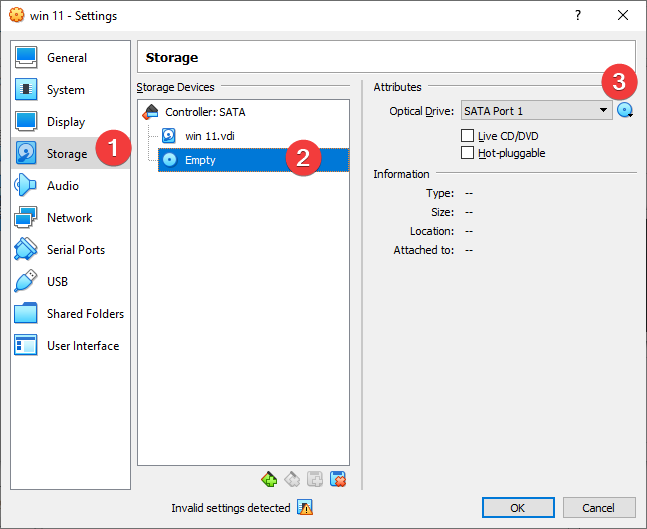Screen dimensions: 647x529
Task: Click the 'Optical Drive:' label
Action: tap(421, 111)
